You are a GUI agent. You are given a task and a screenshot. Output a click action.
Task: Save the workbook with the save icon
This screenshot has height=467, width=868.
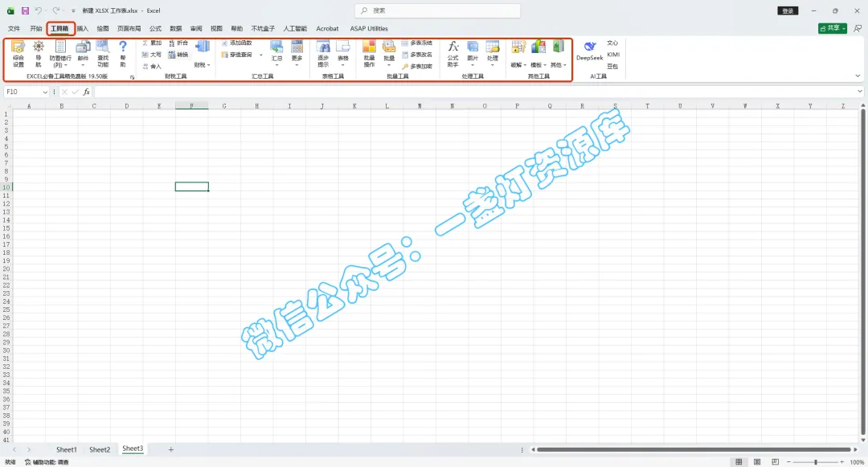25,10
